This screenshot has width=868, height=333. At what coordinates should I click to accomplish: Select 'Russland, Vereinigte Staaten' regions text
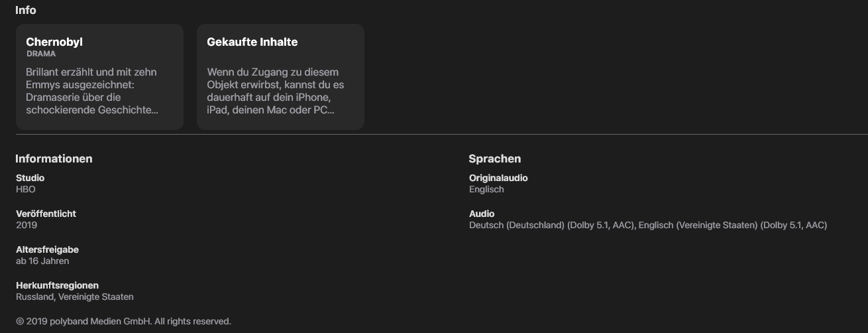click(74, 297)
